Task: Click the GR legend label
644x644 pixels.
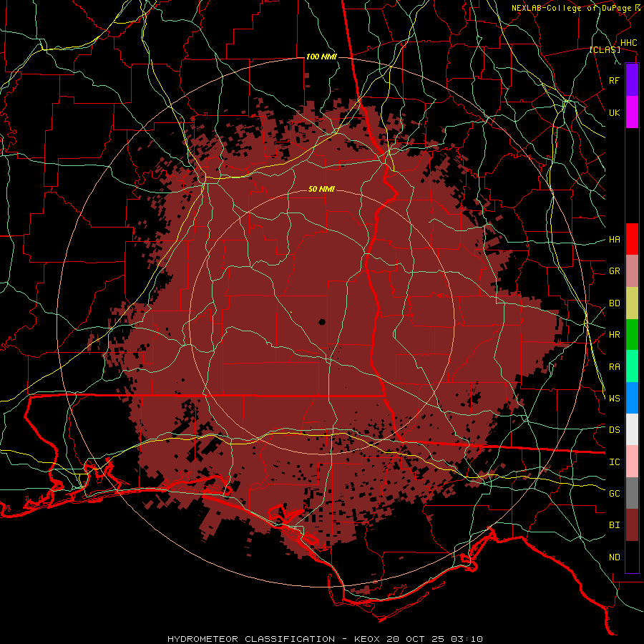Action: [x=614, y=271]
